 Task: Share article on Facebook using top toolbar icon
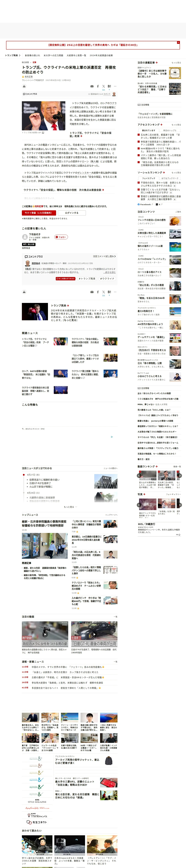tap(98, 86)
